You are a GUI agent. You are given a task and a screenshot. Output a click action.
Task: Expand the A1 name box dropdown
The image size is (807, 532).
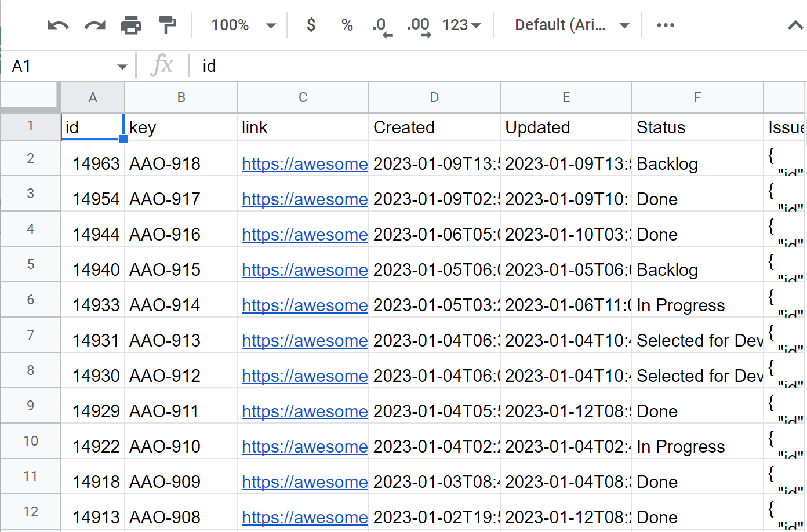[x=122, y=67]
